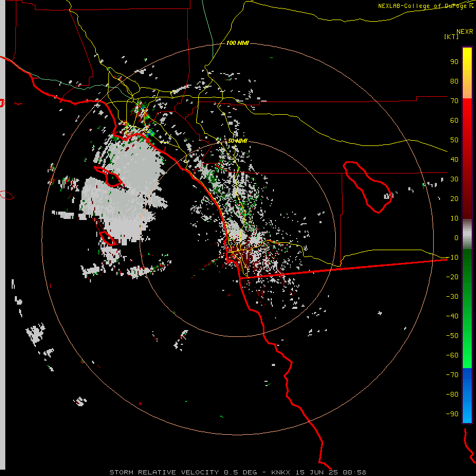476x476 pixels.
Task: Click the blue bottom segment of color bar
Action: 467,395
